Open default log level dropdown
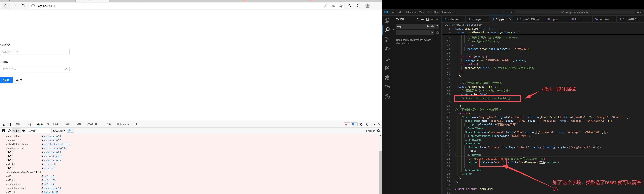644x194 pixels. (59, 131)
